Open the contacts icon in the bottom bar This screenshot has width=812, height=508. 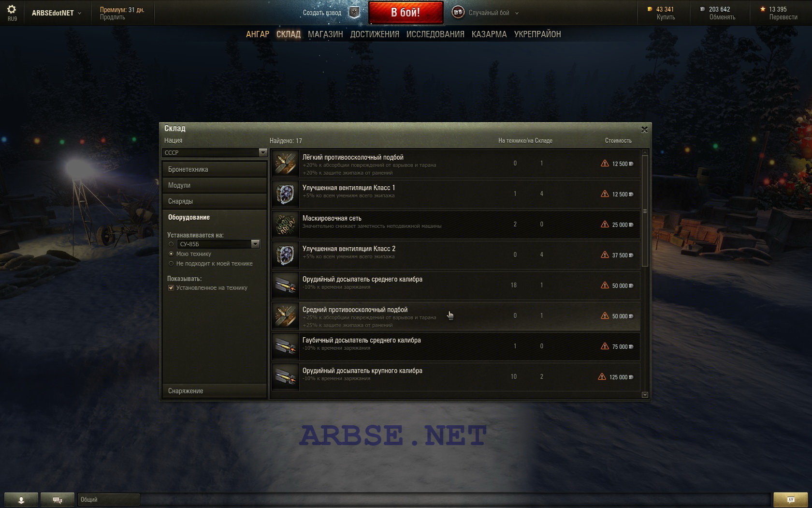pyautogui.click(x=21, y=500)
